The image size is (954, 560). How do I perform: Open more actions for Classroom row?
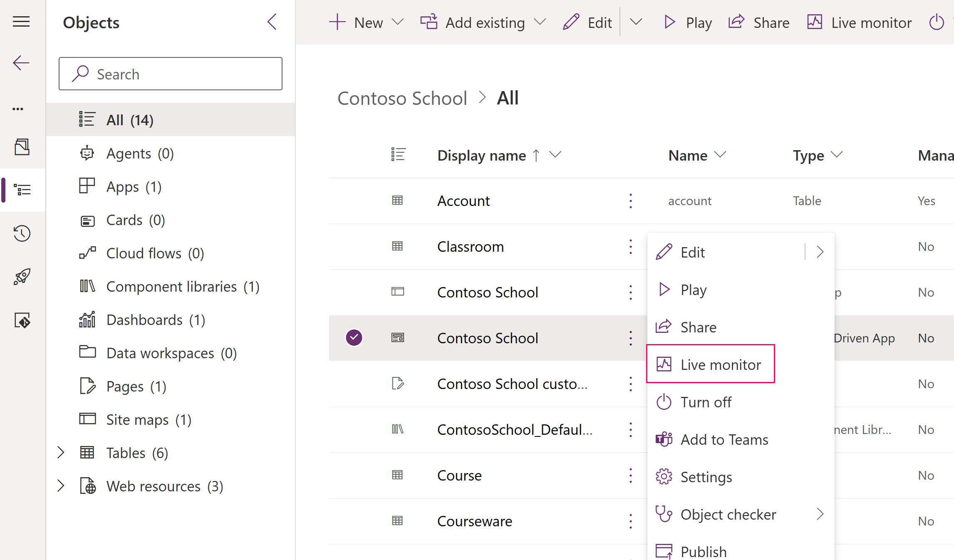coord(631,247)
